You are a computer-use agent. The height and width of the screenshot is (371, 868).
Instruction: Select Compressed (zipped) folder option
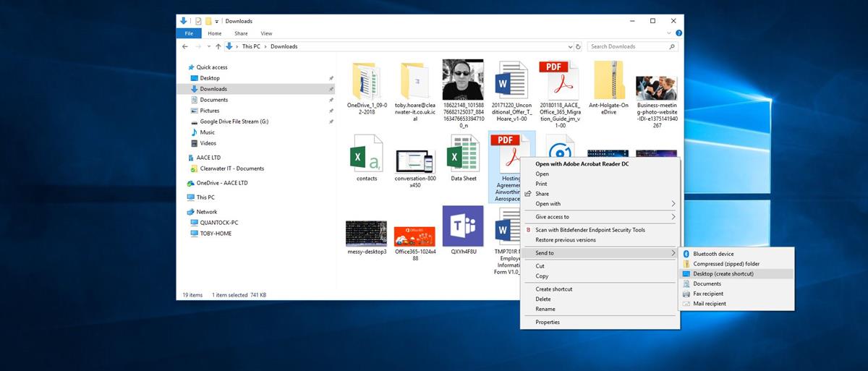(726, 264)
